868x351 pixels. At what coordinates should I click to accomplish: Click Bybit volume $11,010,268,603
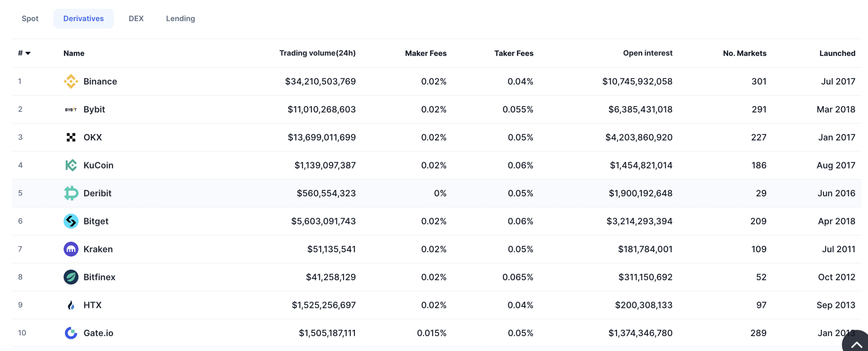[322, 110]
